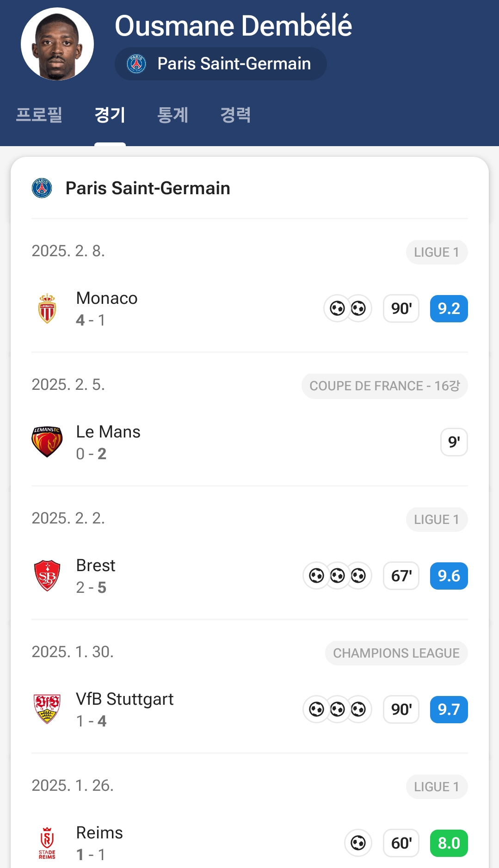Tap the three goal icons on the Brest match
The image size is (499, 868).
[x=337, y=576]
